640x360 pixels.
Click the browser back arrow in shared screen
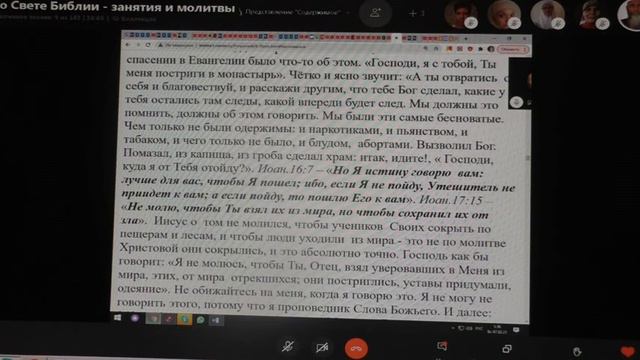click(128, 44)
